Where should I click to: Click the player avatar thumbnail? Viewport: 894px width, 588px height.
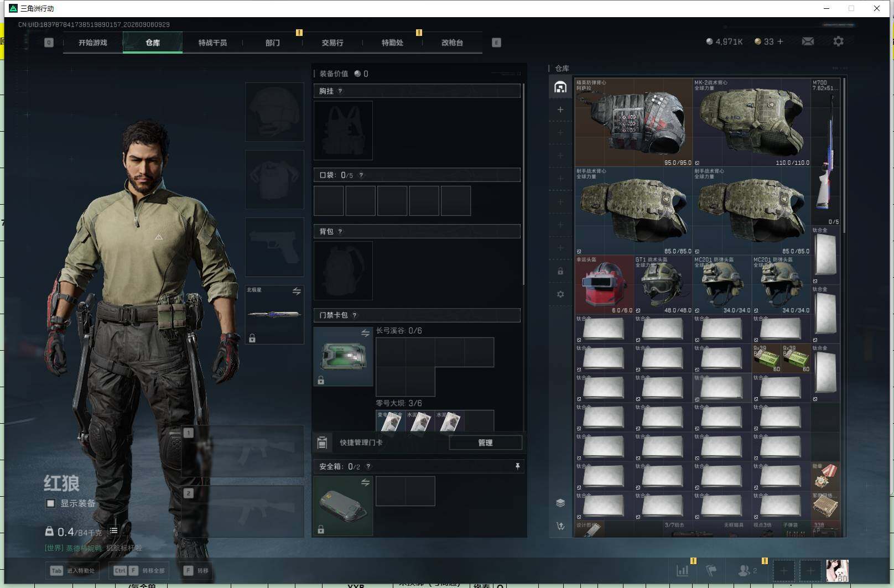point(837,570)
